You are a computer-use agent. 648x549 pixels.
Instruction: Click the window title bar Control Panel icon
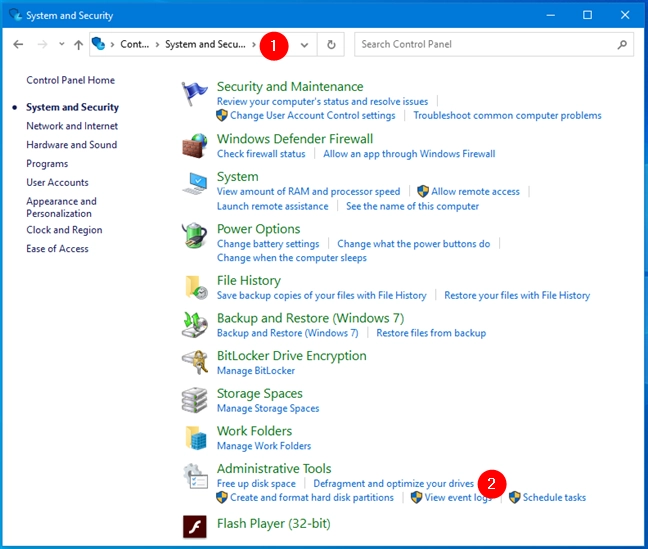point(15,15)
